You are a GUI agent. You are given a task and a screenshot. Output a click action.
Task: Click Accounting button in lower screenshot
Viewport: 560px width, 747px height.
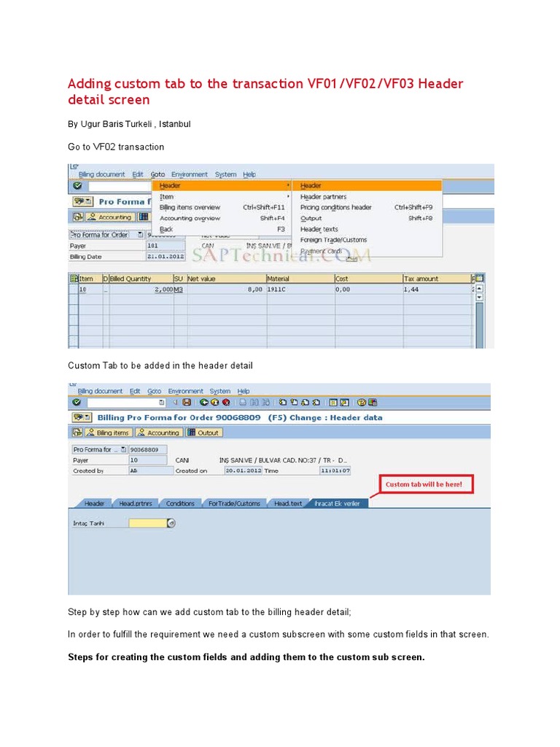[x=158, y=433]
